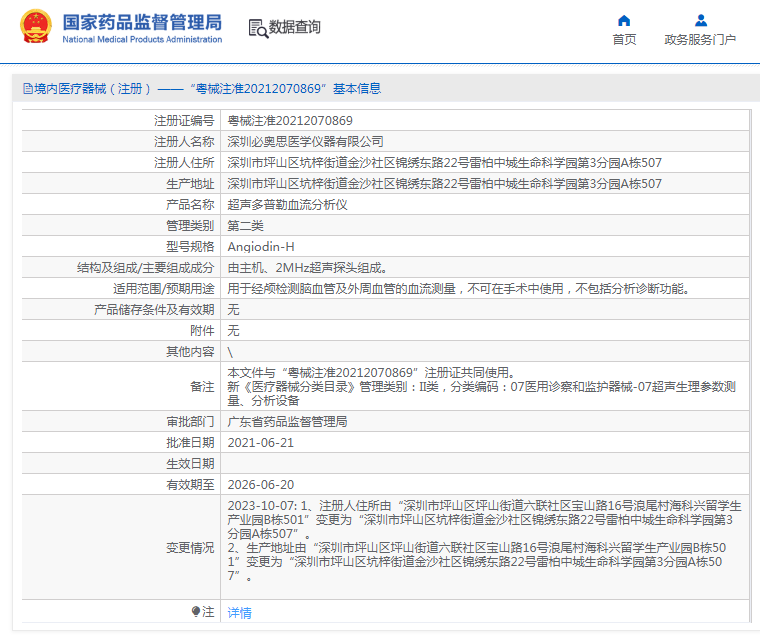The height and width of the screenshot is (636, 760).
Task: Click the national emblem logo
Action: [36, 26]
